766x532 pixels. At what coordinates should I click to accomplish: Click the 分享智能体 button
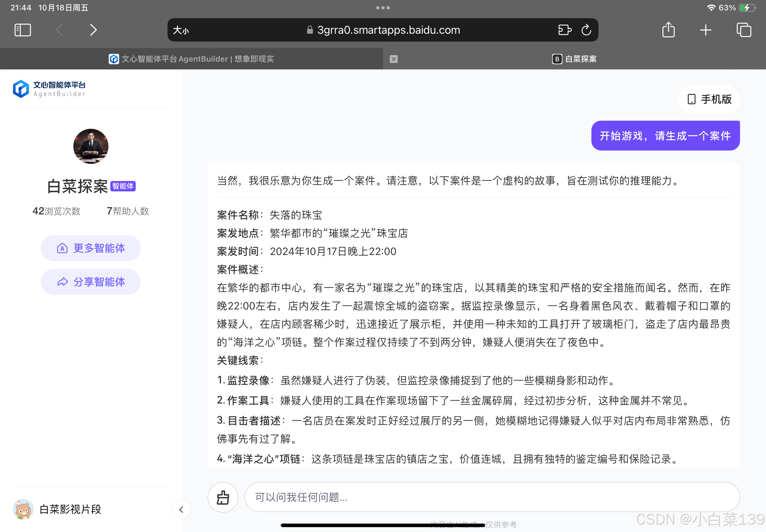coord(91,282)
